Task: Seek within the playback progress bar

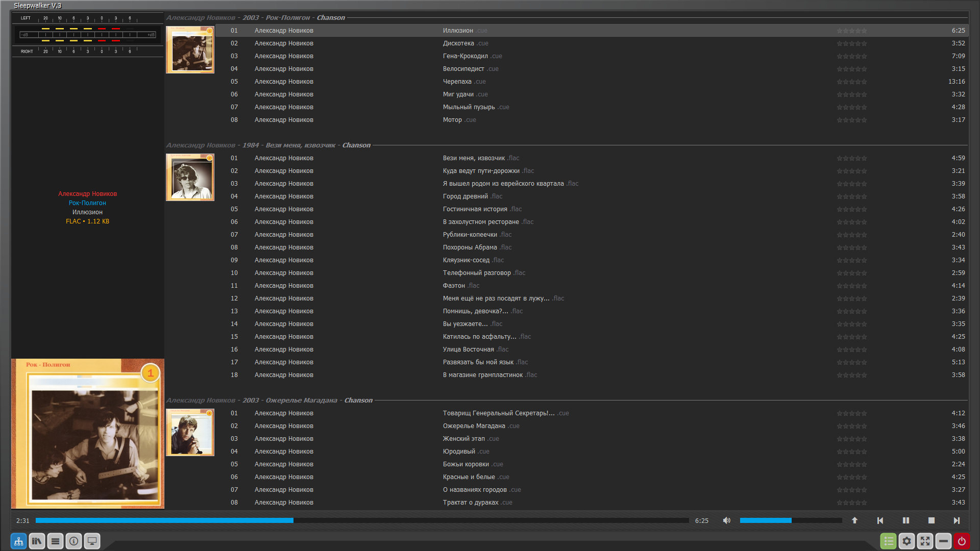Action: coord(361,520)
